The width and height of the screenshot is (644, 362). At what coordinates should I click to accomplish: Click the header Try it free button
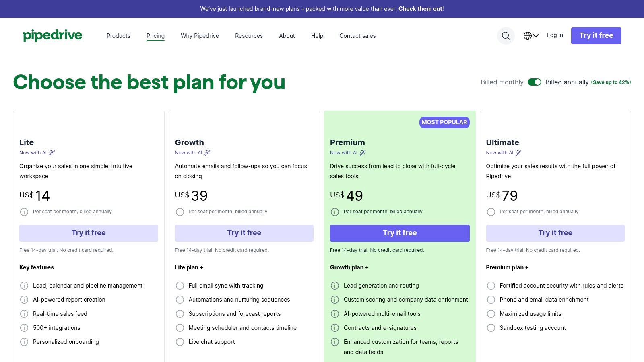596,36
